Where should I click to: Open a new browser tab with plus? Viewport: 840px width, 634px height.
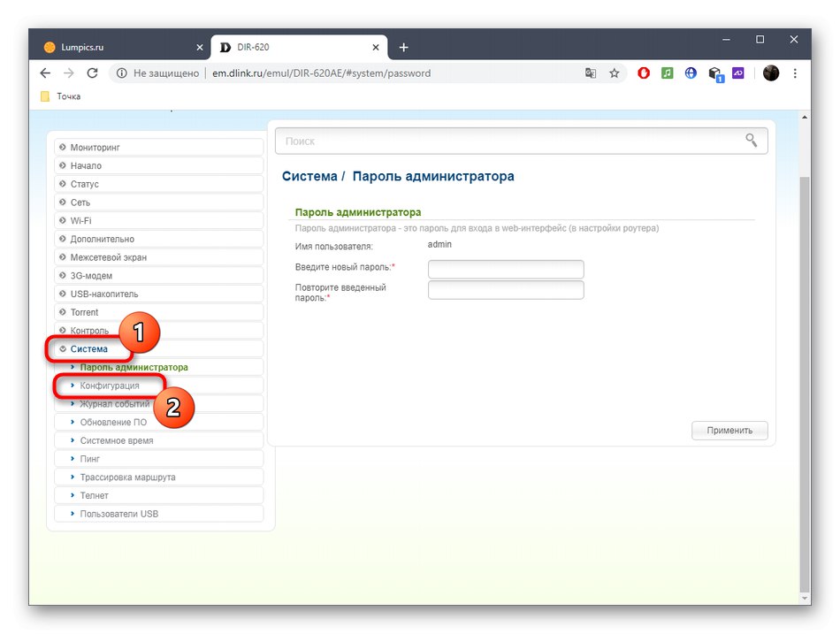pyautogui.click(x=403, y=47)
